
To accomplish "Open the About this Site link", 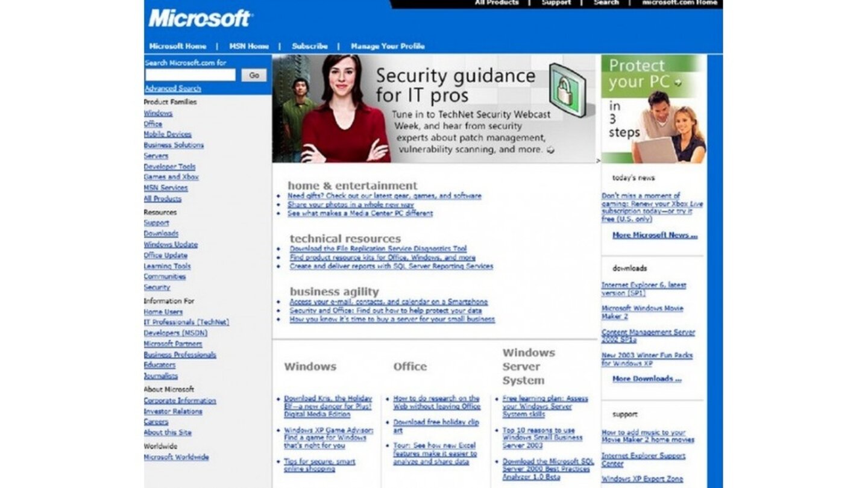I will tap(168, 433).
